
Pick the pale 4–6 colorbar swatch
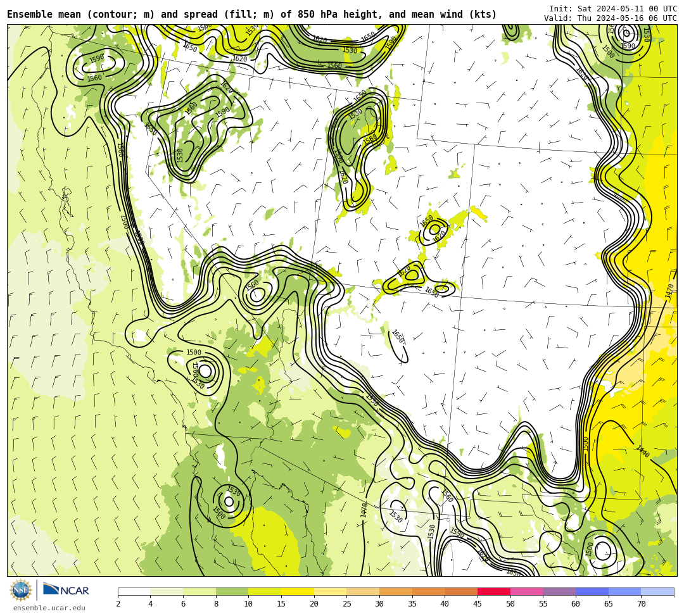click(x=167, y=592)
